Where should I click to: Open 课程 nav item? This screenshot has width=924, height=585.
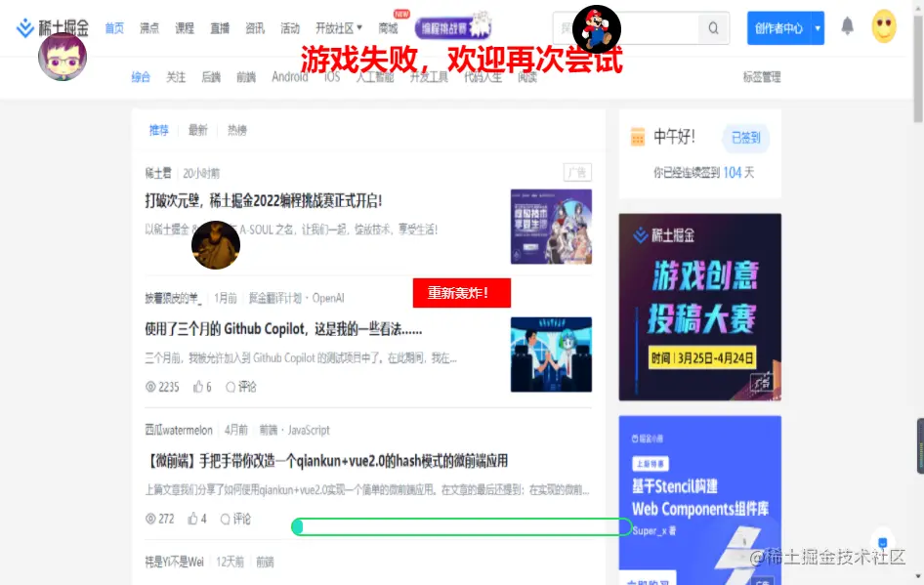[185, 28]
